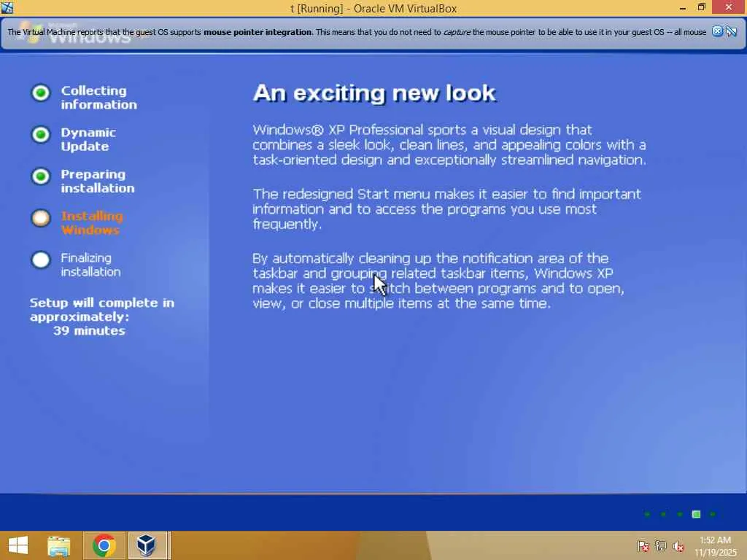747x560 pixels.
Task: Open the network status tray icon
Action: [660, 545]
